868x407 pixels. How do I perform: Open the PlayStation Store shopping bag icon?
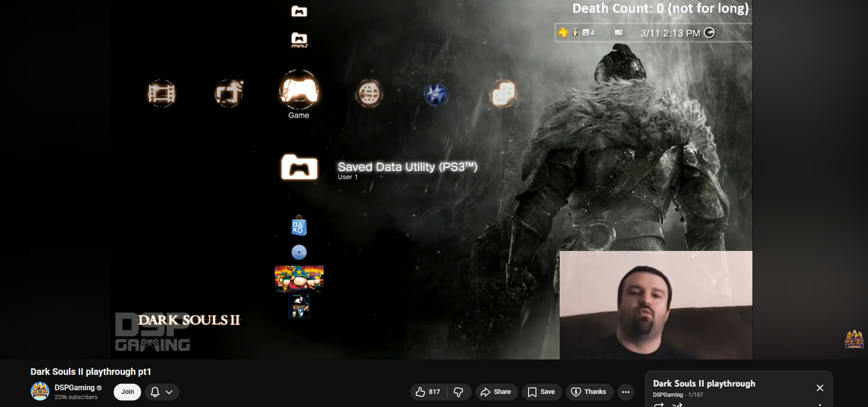pyautogui.click(x=299, y=226)
